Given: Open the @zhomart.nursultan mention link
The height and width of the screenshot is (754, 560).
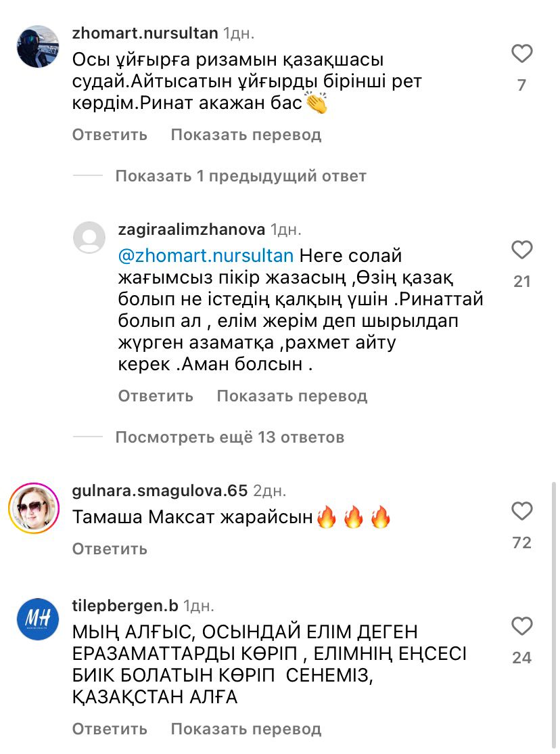Looking at the screenshot, I should coord(206,257).
